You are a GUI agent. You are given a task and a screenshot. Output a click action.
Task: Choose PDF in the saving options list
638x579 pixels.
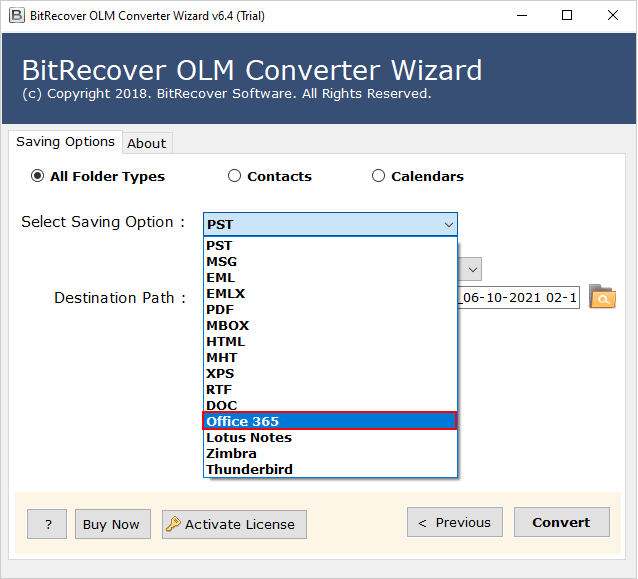point(330,309)
